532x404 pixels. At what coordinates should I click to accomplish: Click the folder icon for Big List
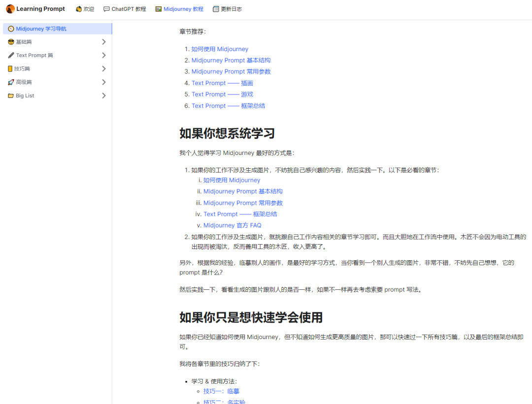point(11,96)
